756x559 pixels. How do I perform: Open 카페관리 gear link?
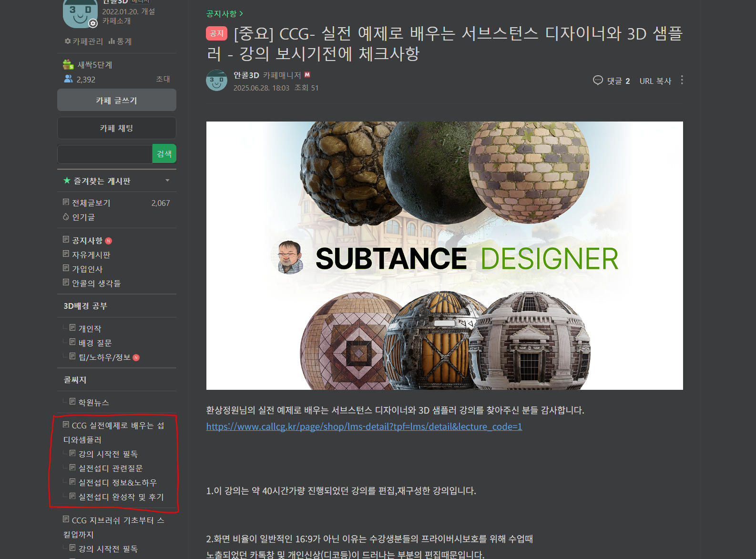click(84, 41)
